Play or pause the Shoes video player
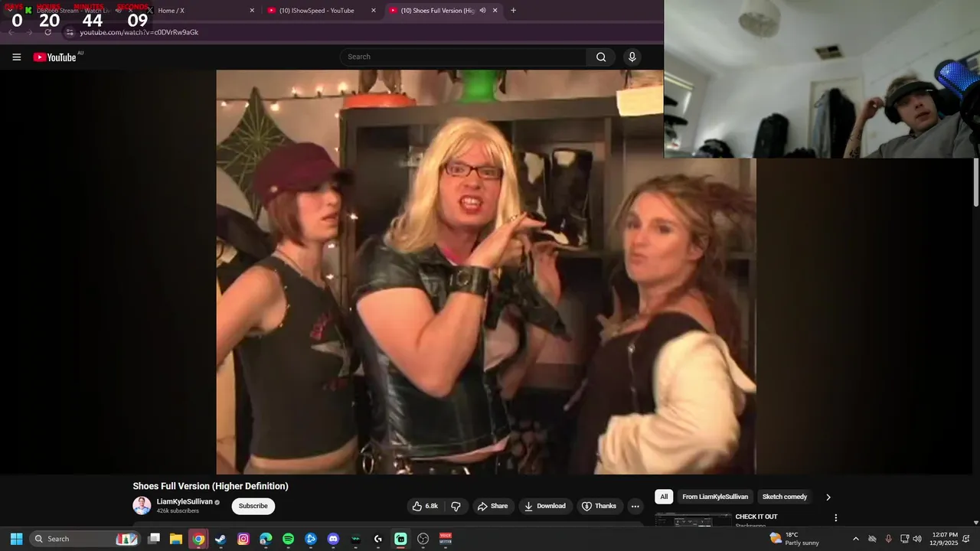 [x=485, y=272]
